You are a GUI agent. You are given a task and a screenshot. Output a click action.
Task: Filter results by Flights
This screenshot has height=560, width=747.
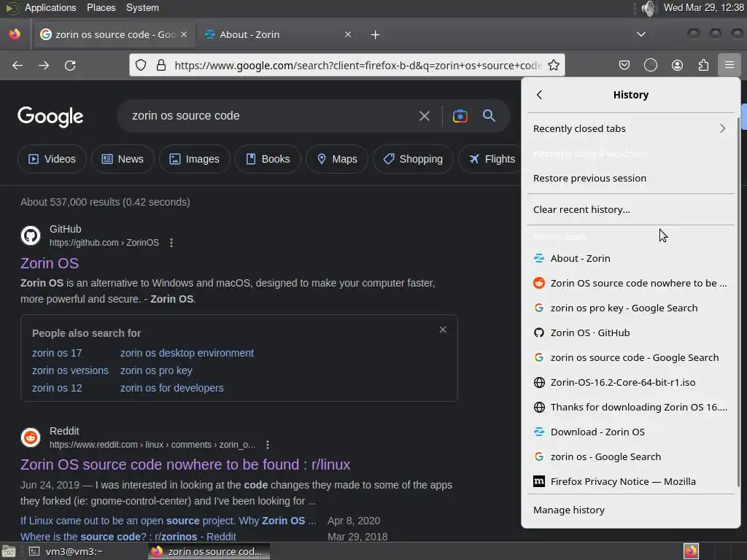pyautogui.click(x=491, y=159)
